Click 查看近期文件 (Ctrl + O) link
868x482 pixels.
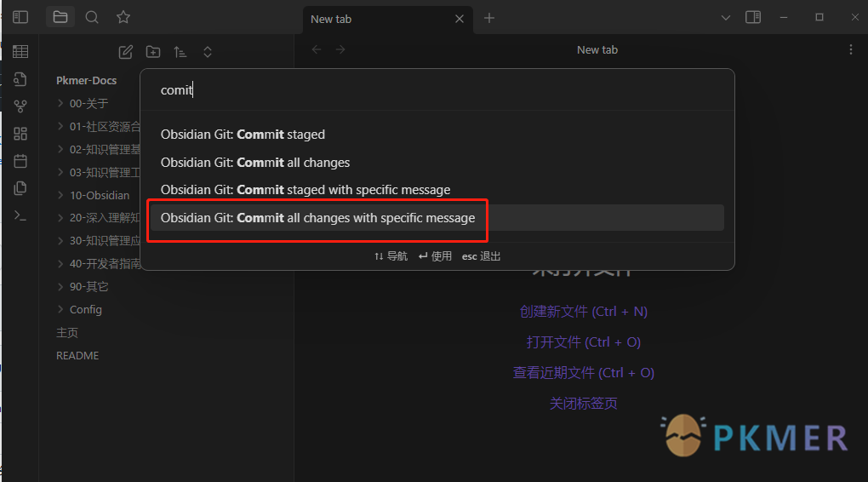coord(584,372)
